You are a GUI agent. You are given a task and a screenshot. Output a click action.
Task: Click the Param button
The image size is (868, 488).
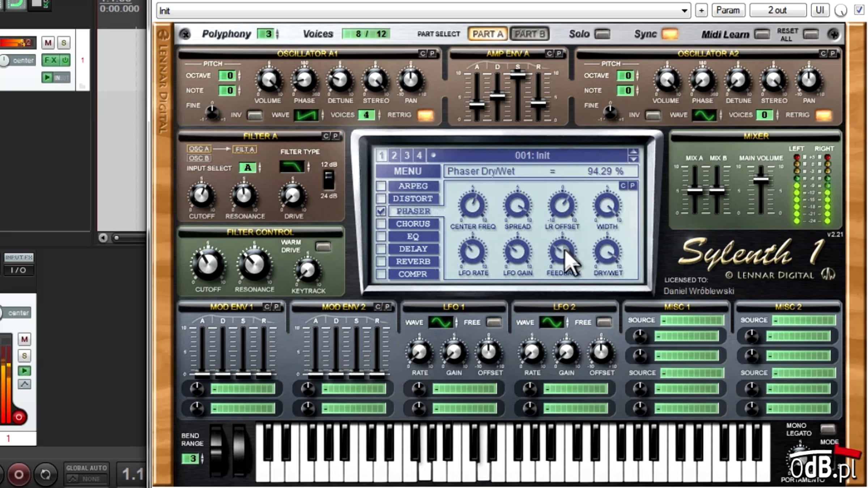coord(728,10)
